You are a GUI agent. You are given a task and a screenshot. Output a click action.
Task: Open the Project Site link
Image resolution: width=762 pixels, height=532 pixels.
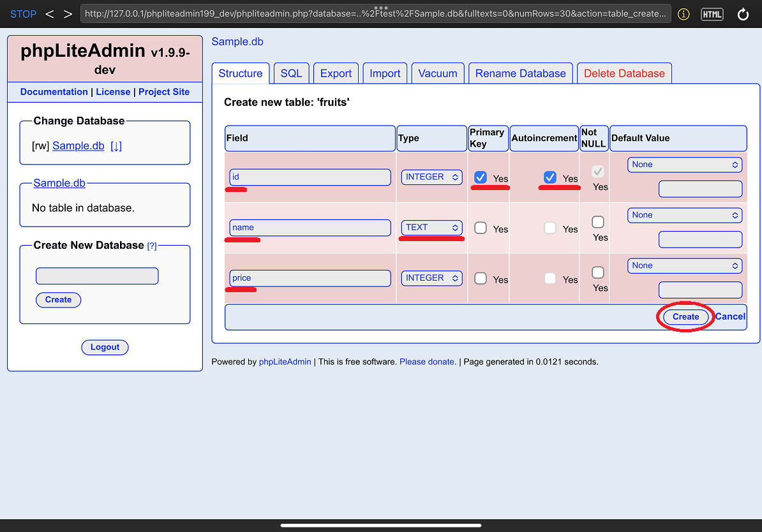(x=164, y=92)
